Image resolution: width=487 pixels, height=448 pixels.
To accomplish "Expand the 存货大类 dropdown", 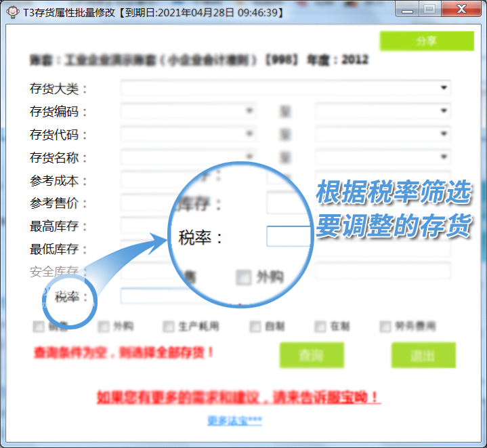I will tap(444, 88).
